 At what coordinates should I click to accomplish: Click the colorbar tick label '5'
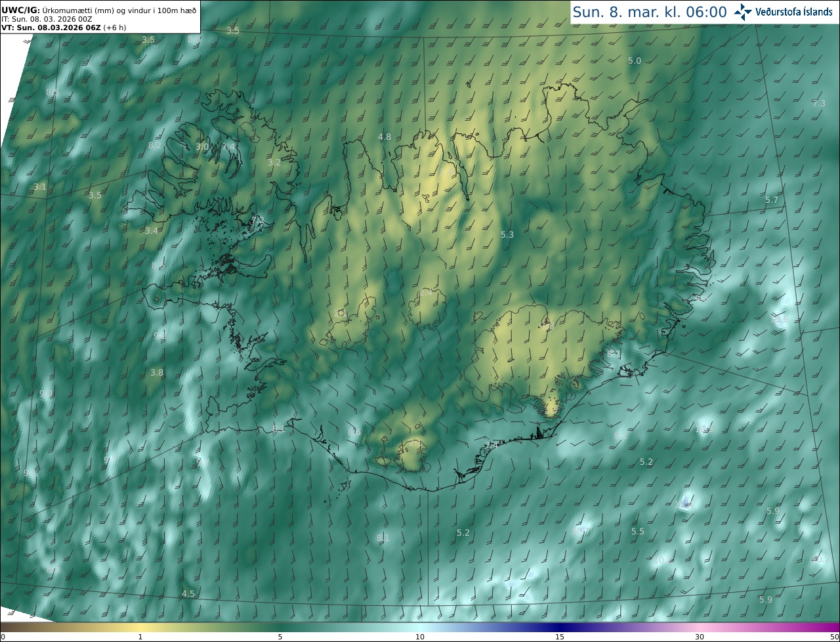[280, 637]
